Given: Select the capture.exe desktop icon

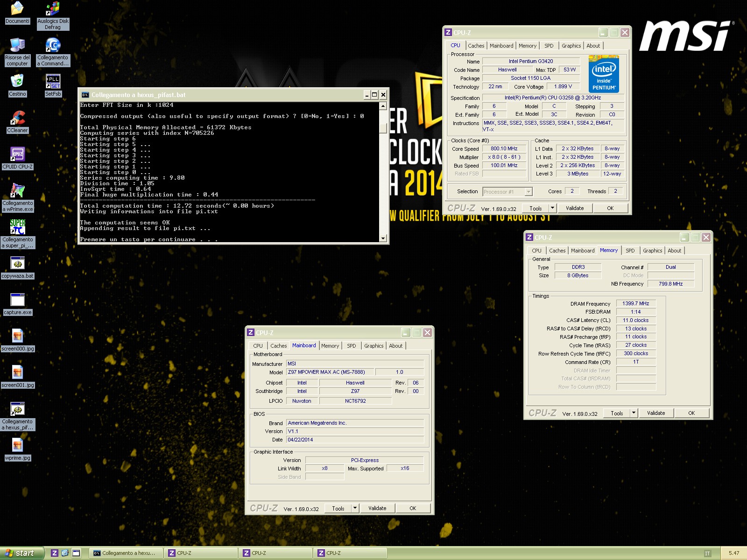Looking at the screenshot, I should [x=17, y=300].
